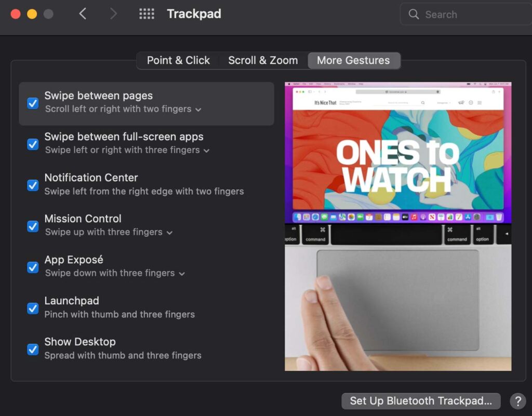532x416 pixels.
Task: Click the help question mark button
Action: (517, 400)
